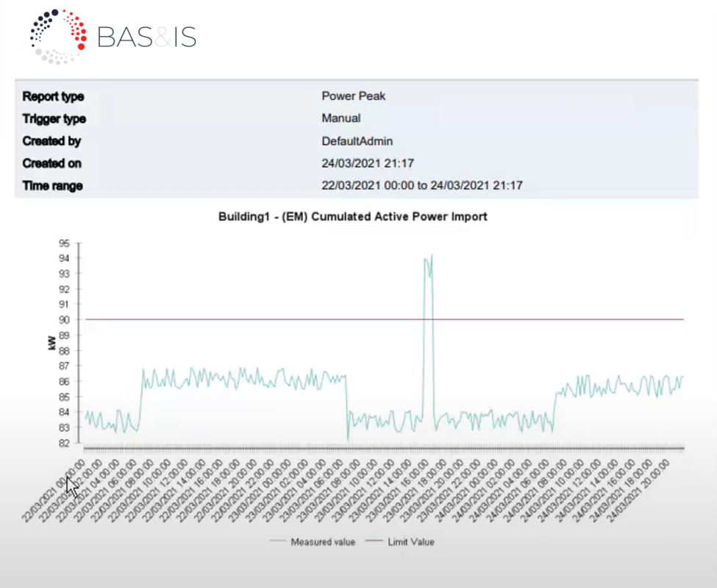717x588 pixels.
Task: Click the 95 tick on the y-axis
Action: [x=64, y=243]
